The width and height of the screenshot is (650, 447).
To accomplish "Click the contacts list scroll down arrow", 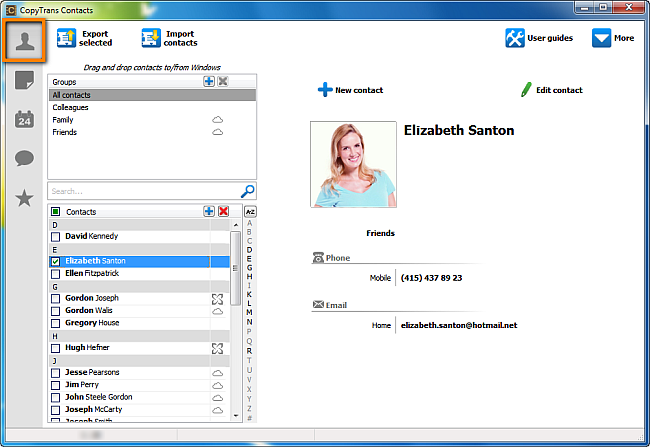I will [236, 415].
